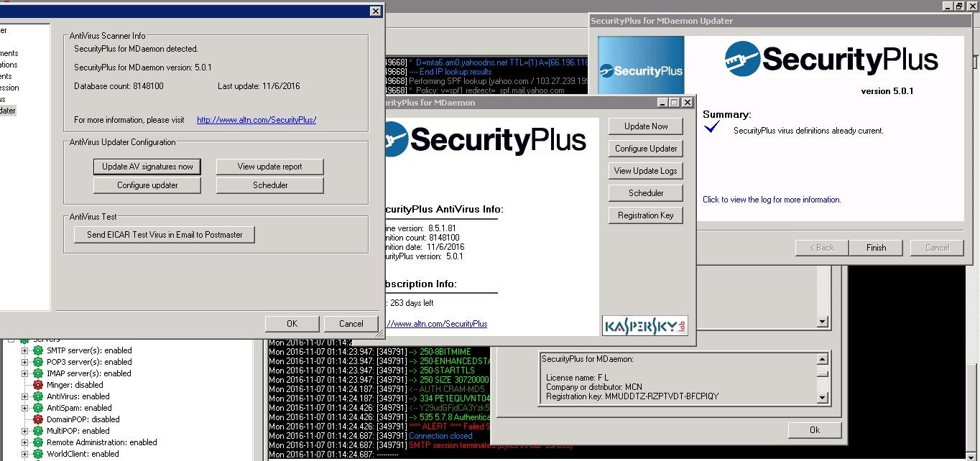Collapse the Servers tree node
980x461 pixels.
click(x=11, y=340)
